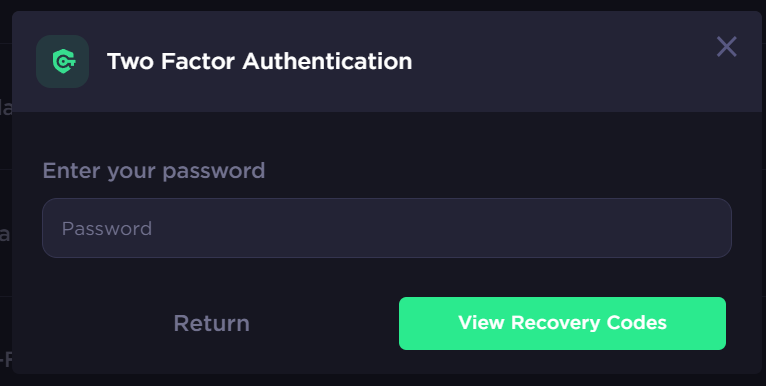The height and width of the screenshot is (386, 766).
Task: Click the Return button
Action: (x=212, y=323)
